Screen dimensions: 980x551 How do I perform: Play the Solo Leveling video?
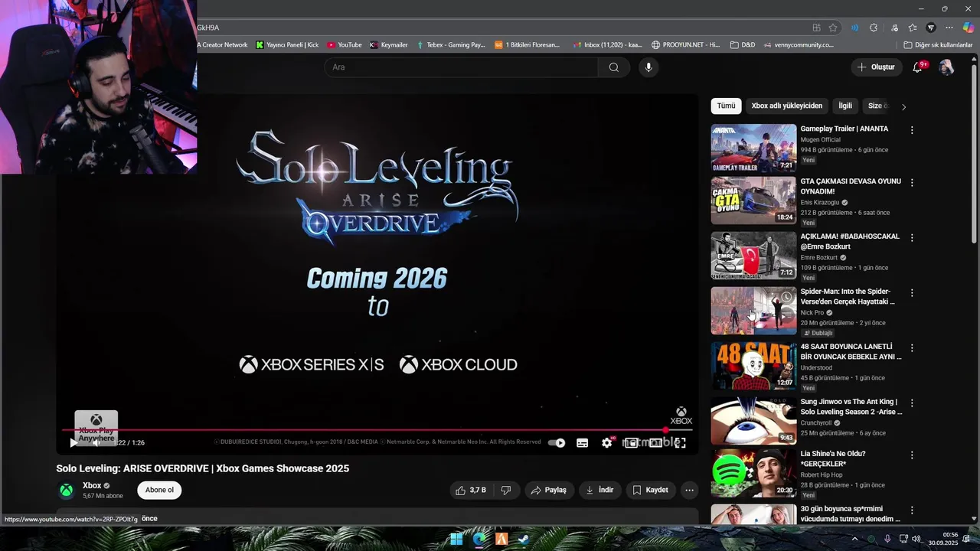[x=73, y=442]
